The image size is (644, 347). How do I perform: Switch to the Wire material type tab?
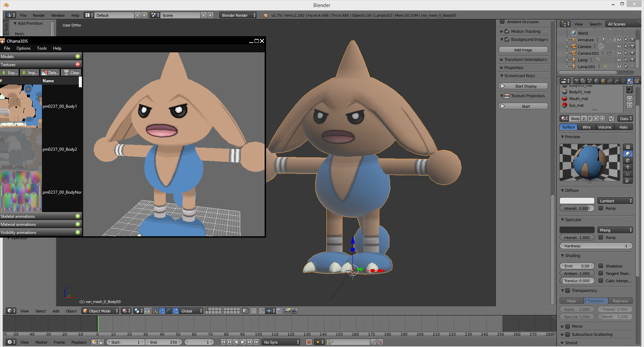pos(586,127)
